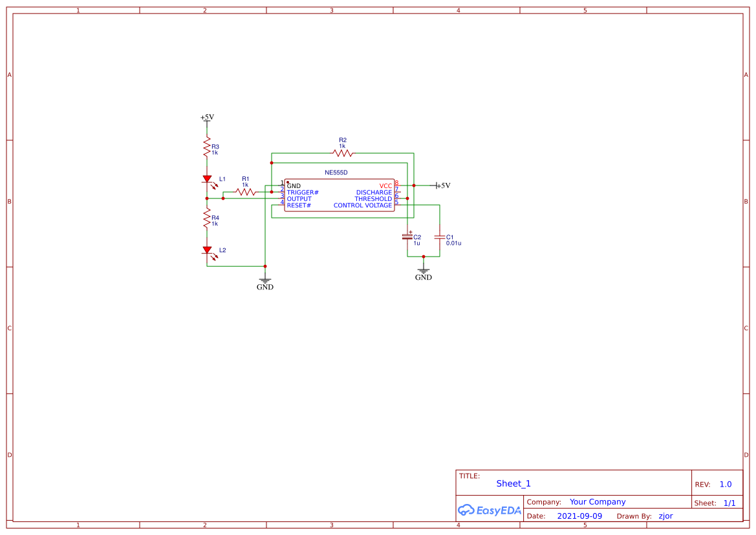This screenshot has width=756, height=535.
Task: Click the REV 1.0 value
Action: coord(726,485)
